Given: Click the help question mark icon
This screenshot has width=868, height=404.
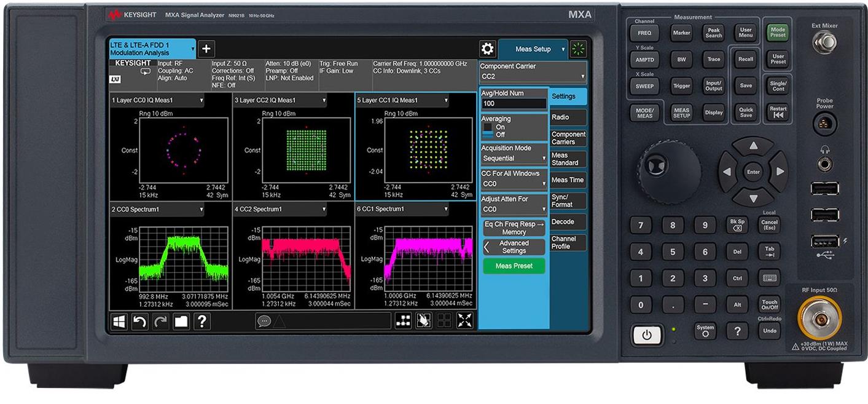Looking at the screenshot, I should (x=202, y=321).
